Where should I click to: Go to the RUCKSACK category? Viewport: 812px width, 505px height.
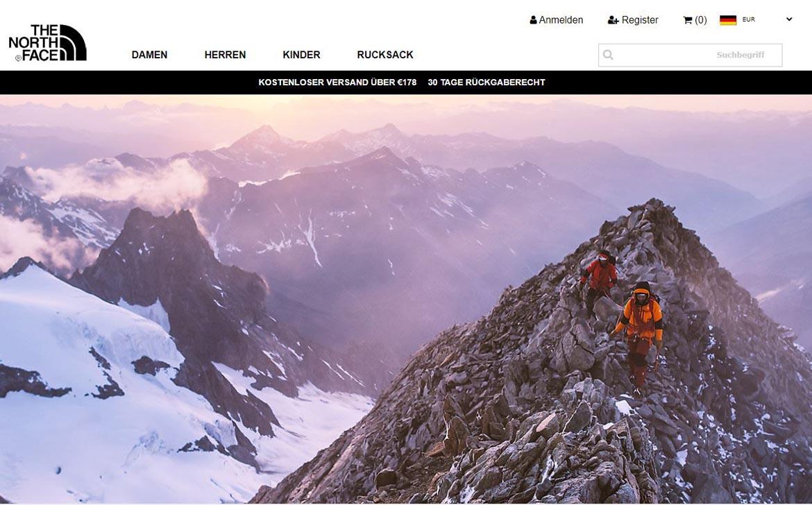click(x=385, y=55)
